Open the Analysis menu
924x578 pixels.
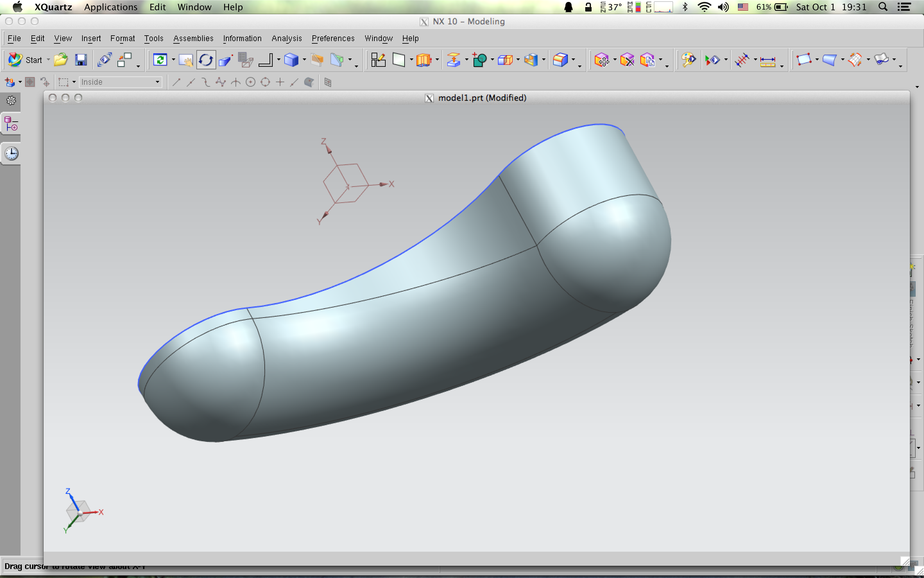287,38
